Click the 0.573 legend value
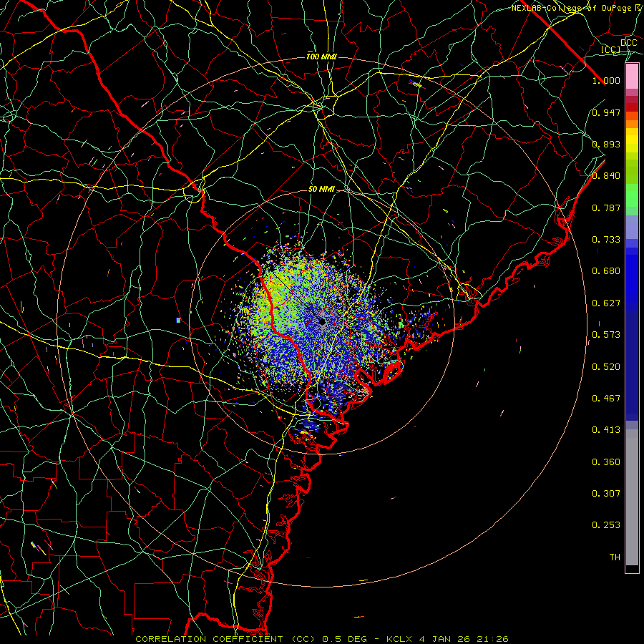The height and width of the screenshot is (644, 644). pos(606,335)
